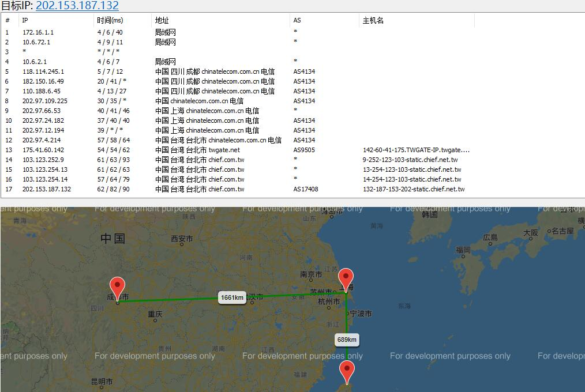Viewport: 585px width, 392px height.
Task: Click the red map marker at Taipei
Action: 347,371
